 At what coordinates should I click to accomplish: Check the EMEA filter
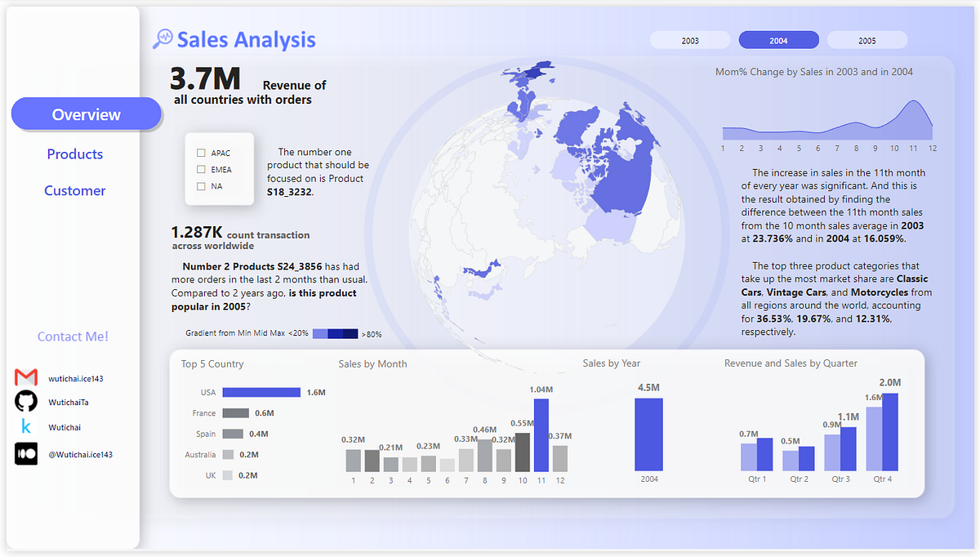200,169
